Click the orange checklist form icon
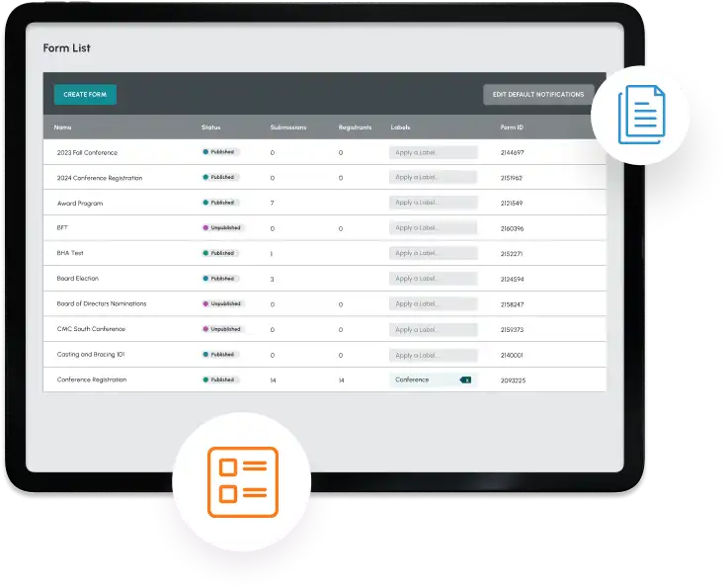Screen dimensions: 727x588 [242, 482]
